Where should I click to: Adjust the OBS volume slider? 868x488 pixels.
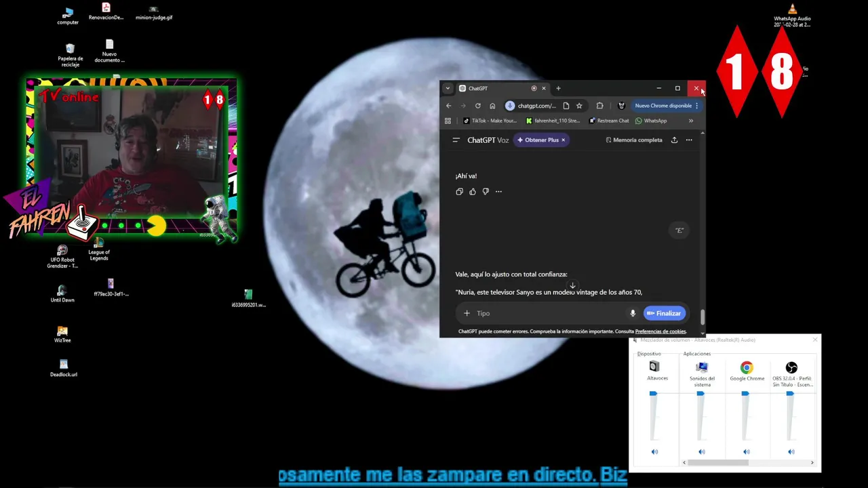(790, 393)
